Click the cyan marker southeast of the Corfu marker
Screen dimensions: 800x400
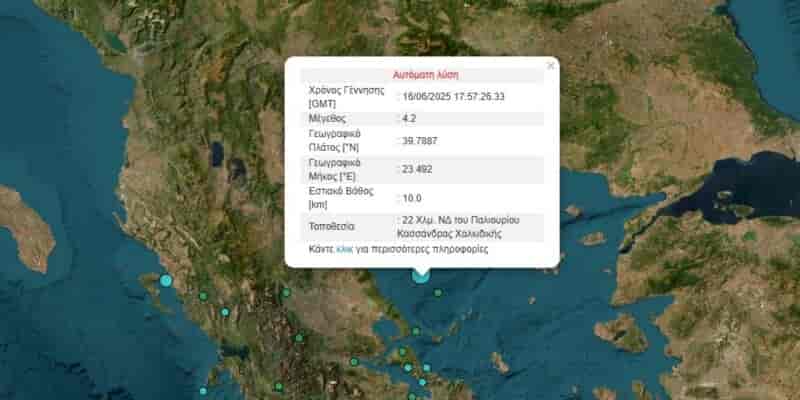225,312
